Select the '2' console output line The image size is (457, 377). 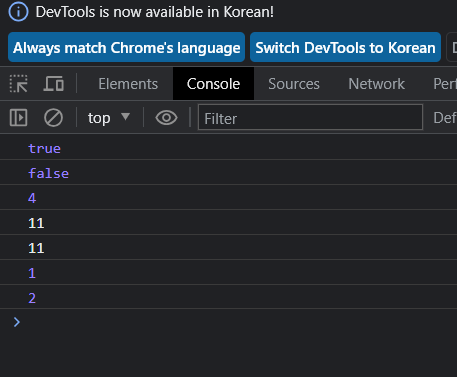pos(228,297)
